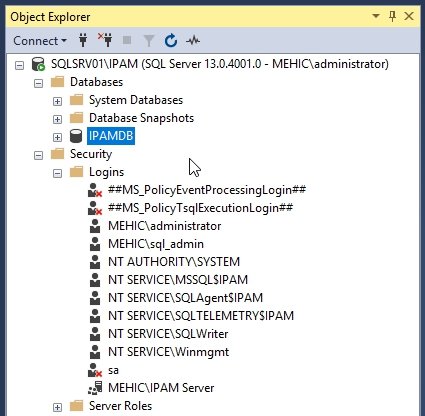Toggle the auto-hide pin icon

tap(392, 16)
